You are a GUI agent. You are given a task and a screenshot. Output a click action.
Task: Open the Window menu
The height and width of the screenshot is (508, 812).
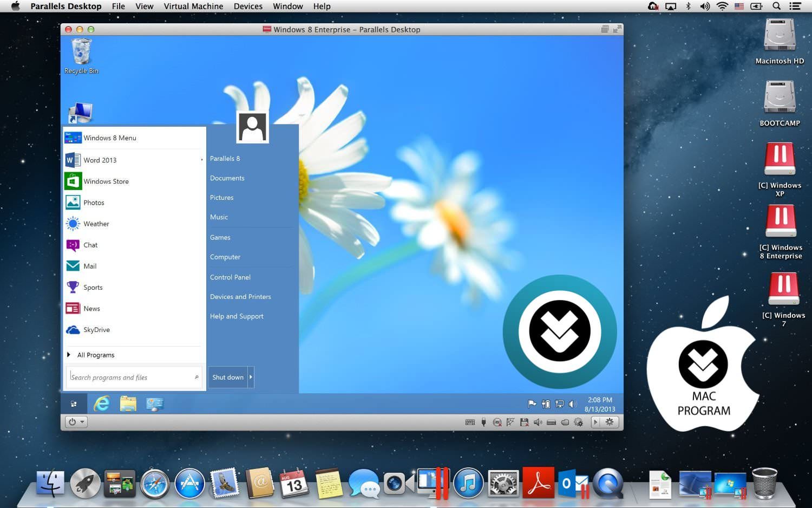[x=288, y=6]
